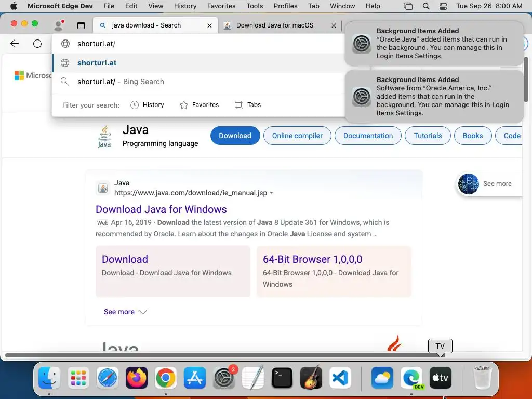Click the horizontal scrollbar at page bottom
This screenshot has width=532, height=399.
[225, 355]
